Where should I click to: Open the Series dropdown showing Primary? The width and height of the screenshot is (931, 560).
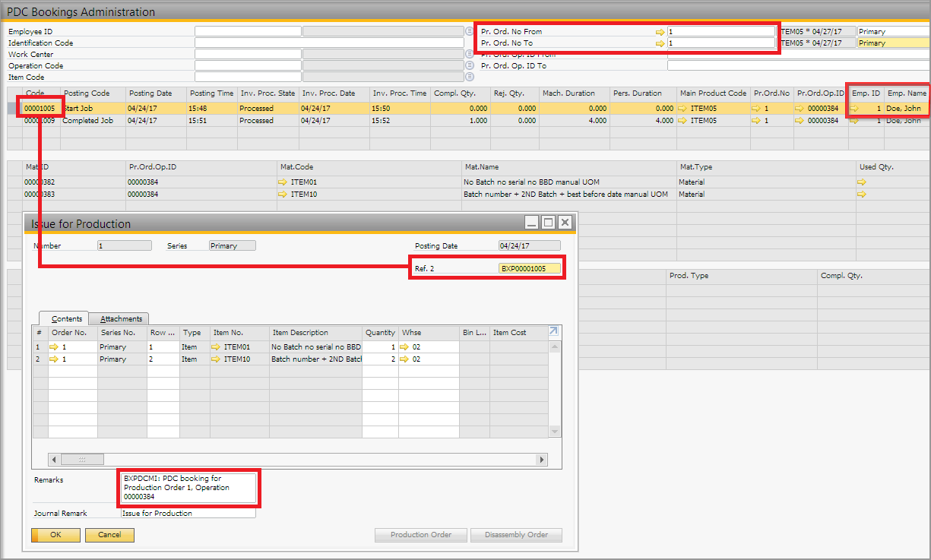(x=231, y=245)
